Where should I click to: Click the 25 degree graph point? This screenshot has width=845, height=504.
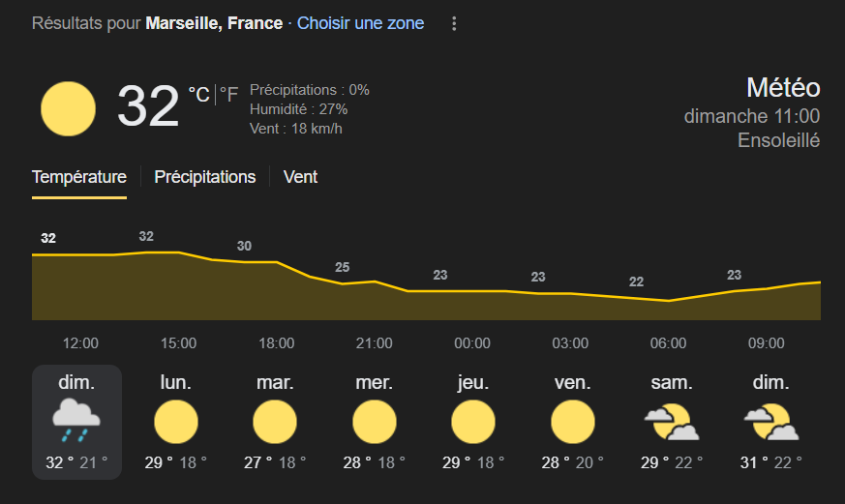[x=343, y=267]
